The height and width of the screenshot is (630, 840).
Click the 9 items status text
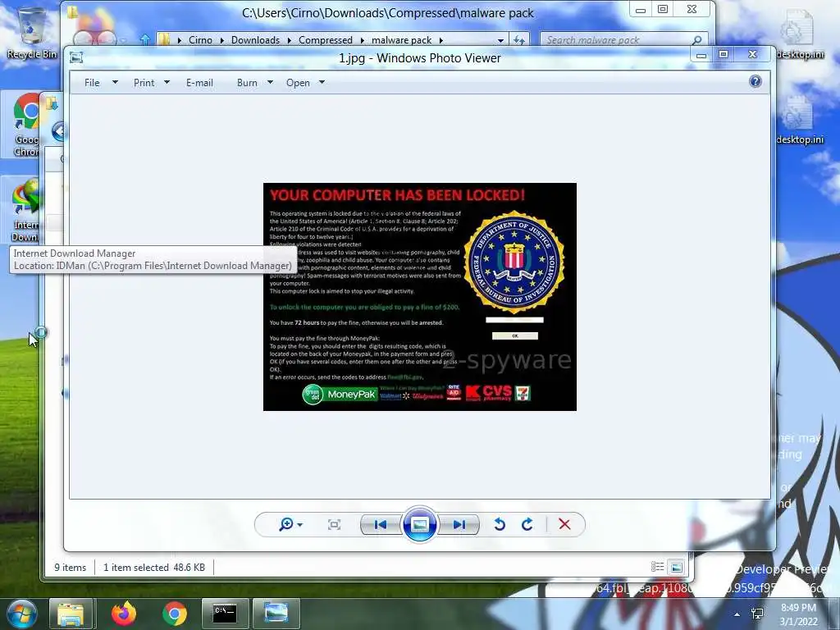point(71,568)
